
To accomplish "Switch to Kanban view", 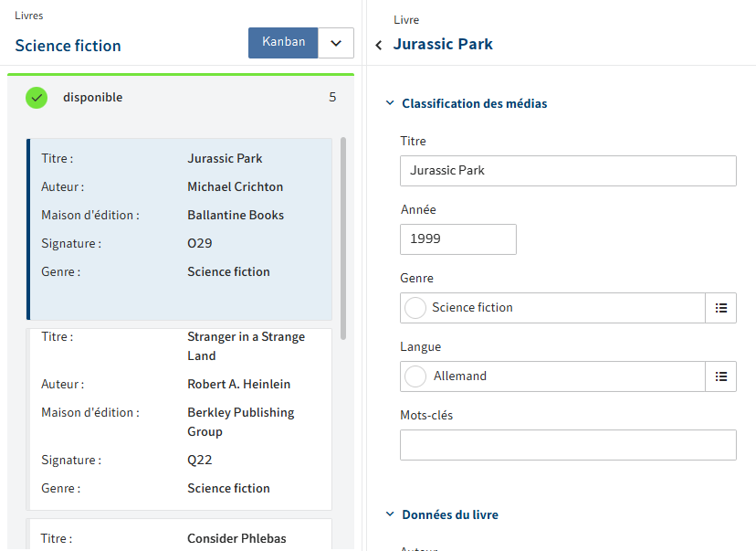I will click(283, 42).
